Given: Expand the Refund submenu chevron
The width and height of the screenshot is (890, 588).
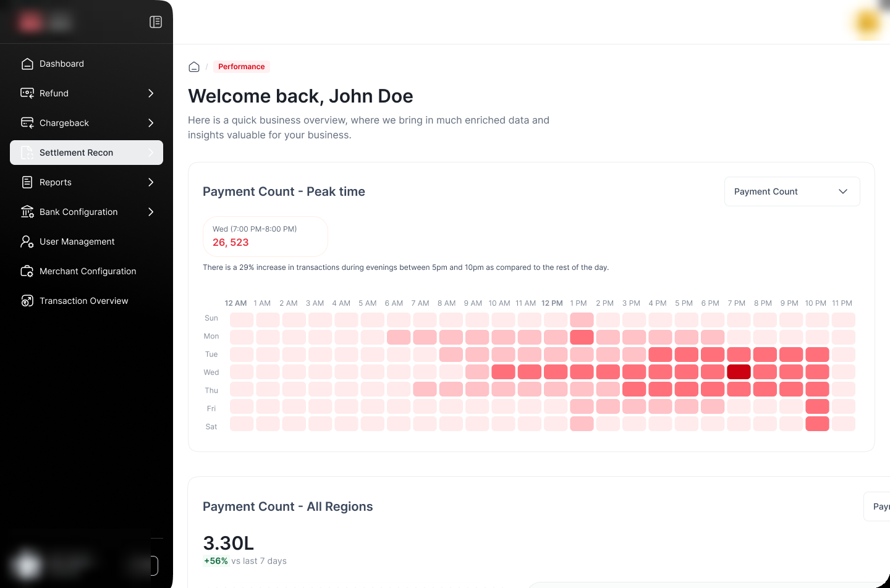Looking at the screenshot, I should 151,93.
